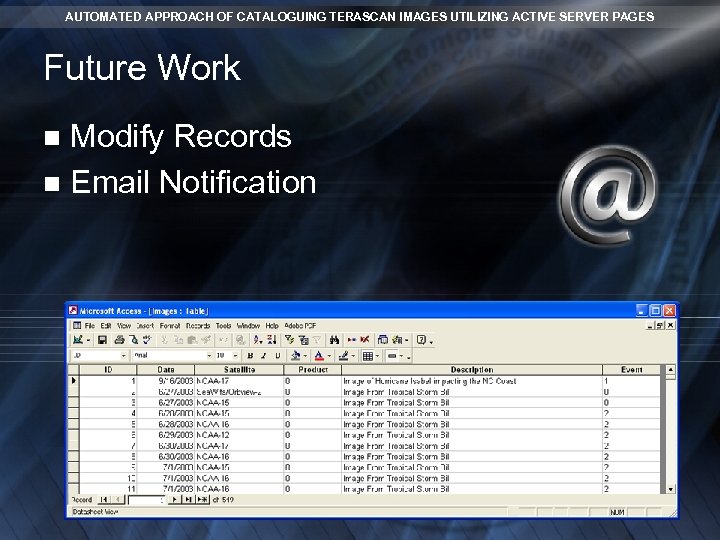Viewport: 720px width, 540px height.
Task: Click the Format Painter brush icon
Action: tap(206, 340)
